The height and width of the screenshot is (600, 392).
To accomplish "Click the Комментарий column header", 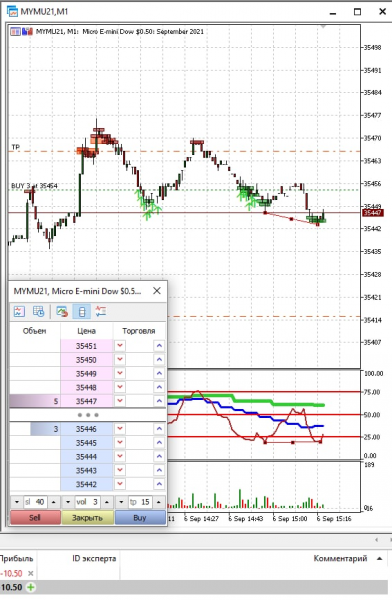I will click(x=340, y=559).
